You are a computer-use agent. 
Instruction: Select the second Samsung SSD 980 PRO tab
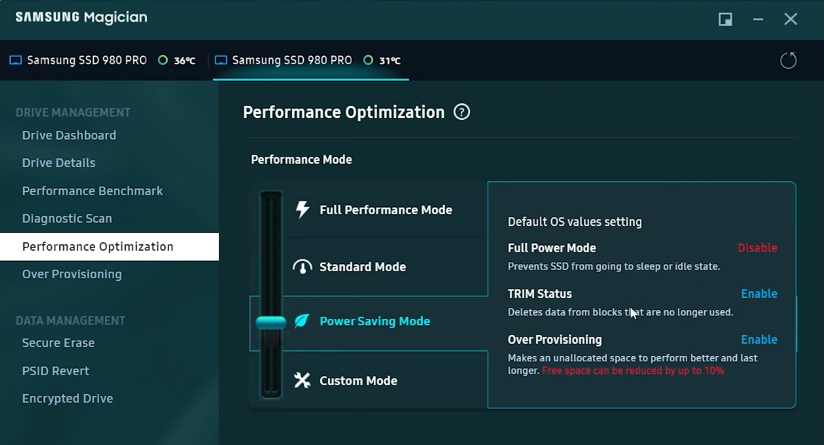click(x=292, y=60)
